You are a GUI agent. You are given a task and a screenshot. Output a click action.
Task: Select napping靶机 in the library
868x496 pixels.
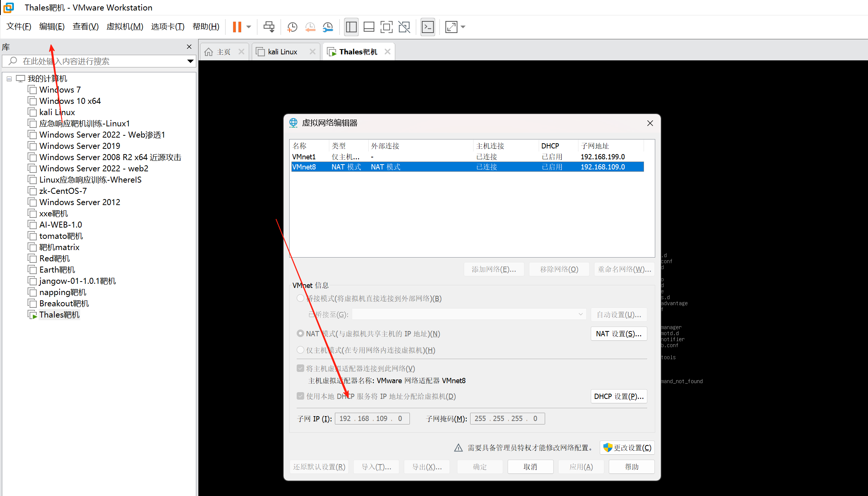(63, 292)
